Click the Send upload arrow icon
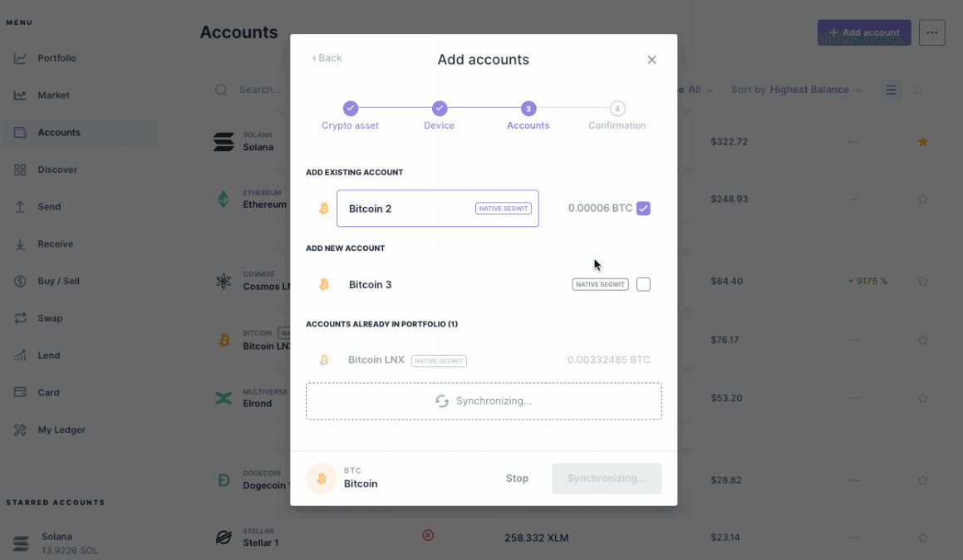The height and width of the screenshot is (560, 963). (x=20, y=207)
